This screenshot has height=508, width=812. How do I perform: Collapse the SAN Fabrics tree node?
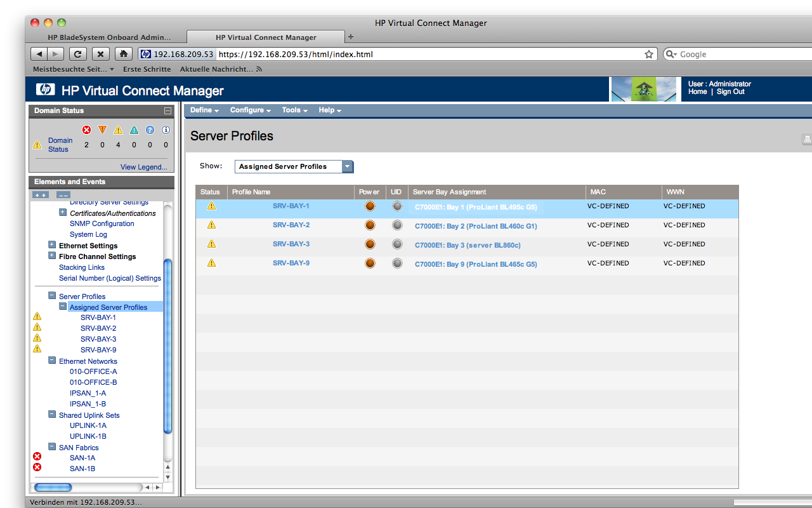coord(52,447)
